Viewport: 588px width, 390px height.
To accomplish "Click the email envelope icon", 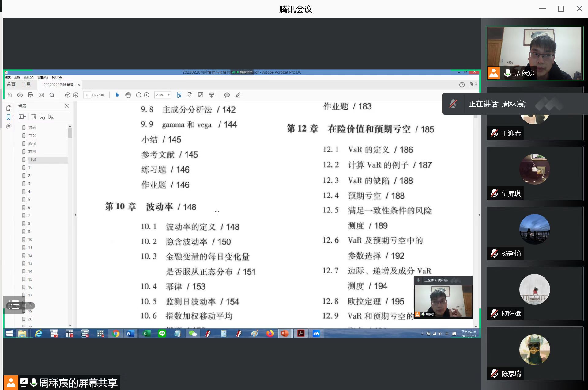I will [41, 95].
